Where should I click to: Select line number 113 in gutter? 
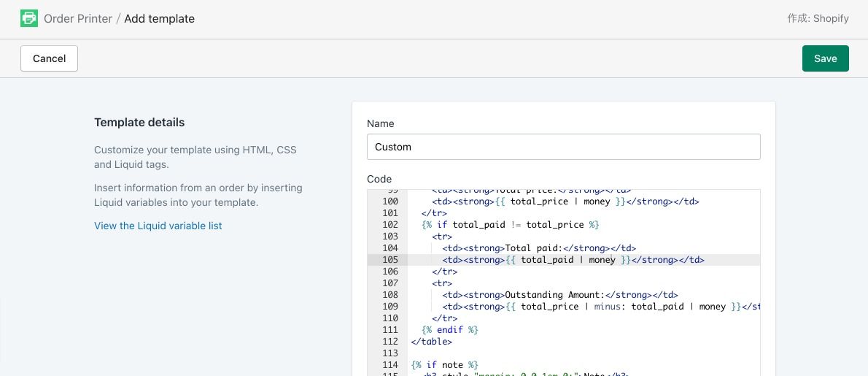click(x=390, y=353)
